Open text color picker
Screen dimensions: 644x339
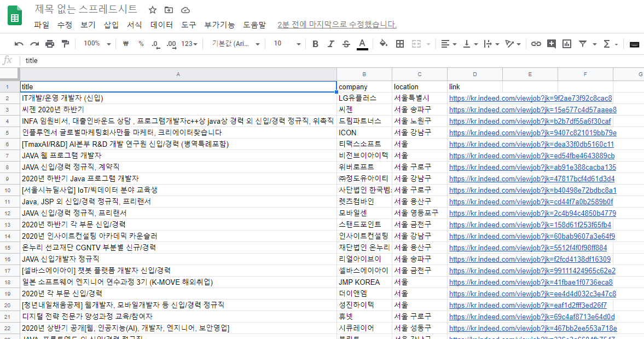pos(362,44)
